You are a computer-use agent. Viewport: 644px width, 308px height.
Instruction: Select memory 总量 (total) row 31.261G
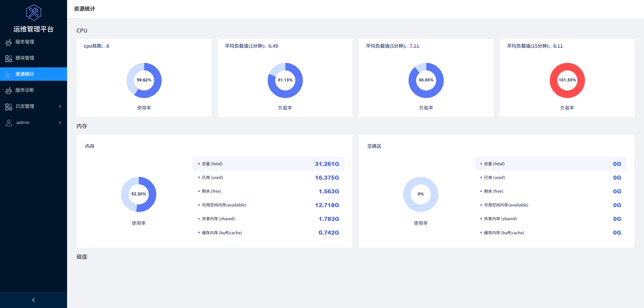pos(268,164)
